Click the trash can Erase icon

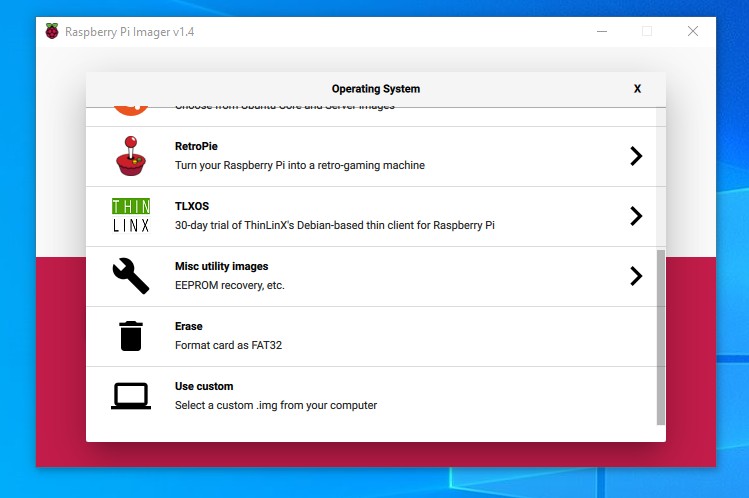(x=131, y=336)
